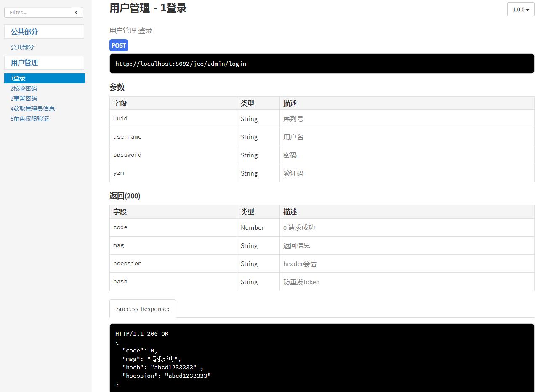
Task: Jump to 5角色权限验证 section
Action: (x=29, y=119)
